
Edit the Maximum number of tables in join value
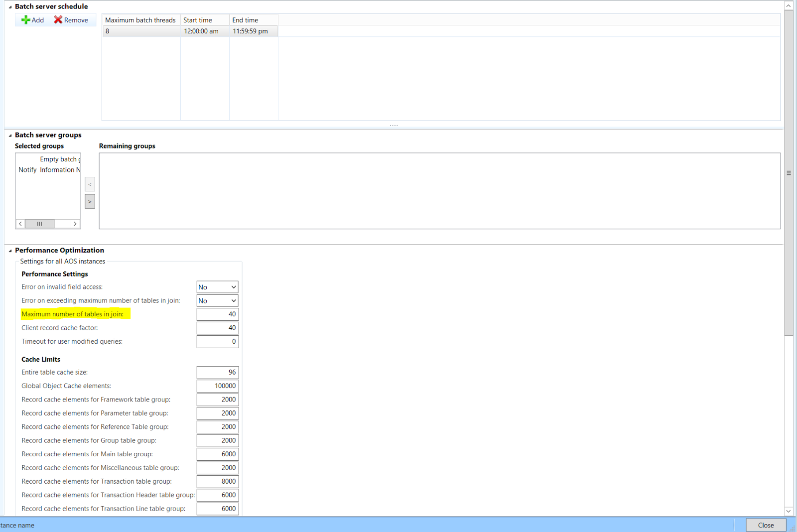coord(218,314)
